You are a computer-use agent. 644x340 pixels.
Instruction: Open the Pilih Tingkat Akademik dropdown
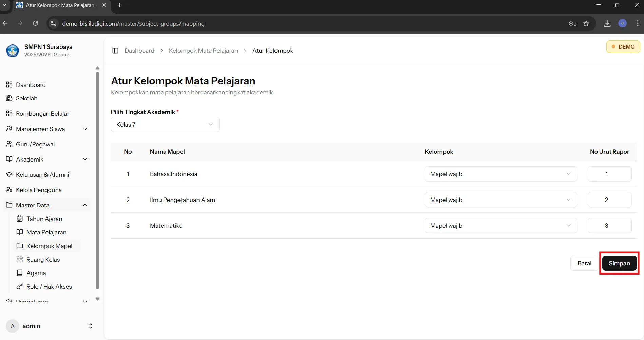(x=165, y=125)
